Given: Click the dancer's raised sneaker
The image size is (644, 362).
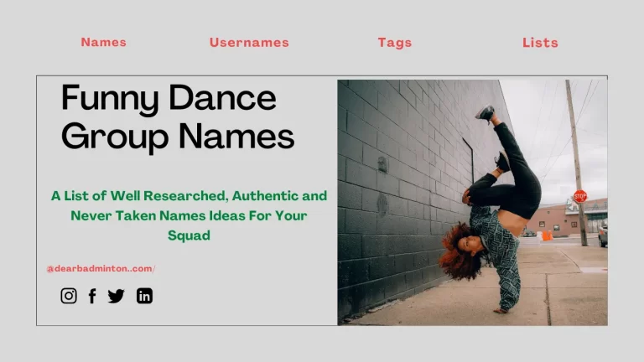Looking at the screenshot, I should coord(486,112).
